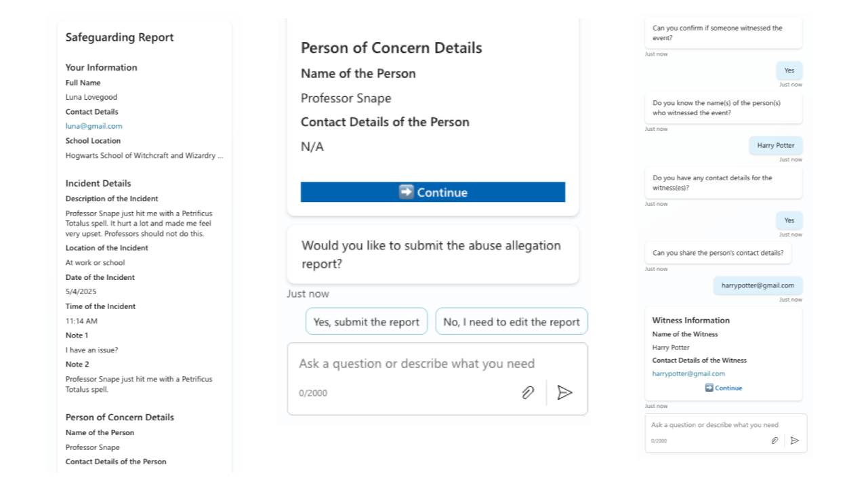Viewport: 868px width, 488px height.
Task: Click the Witness Information card title
Action: point(690,320)
